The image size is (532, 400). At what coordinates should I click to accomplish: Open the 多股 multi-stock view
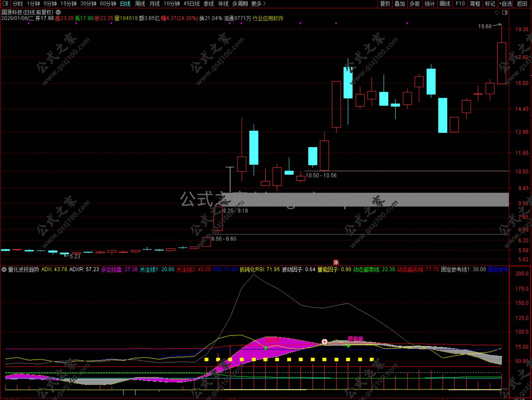point(415,4)
